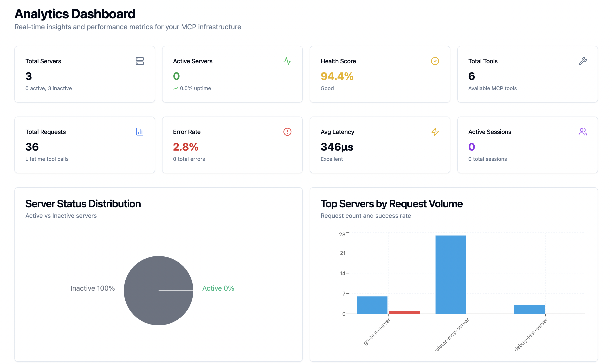Click the bar chart icon in Total Requests
Viewport: 612px width, 364px height.
point(139,132)
